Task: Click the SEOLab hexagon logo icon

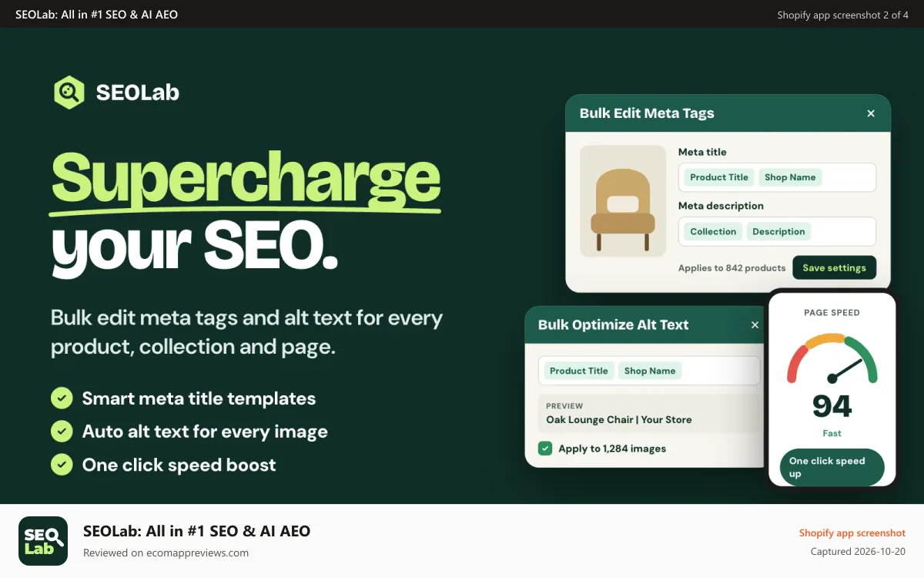Action: point(69,92)
